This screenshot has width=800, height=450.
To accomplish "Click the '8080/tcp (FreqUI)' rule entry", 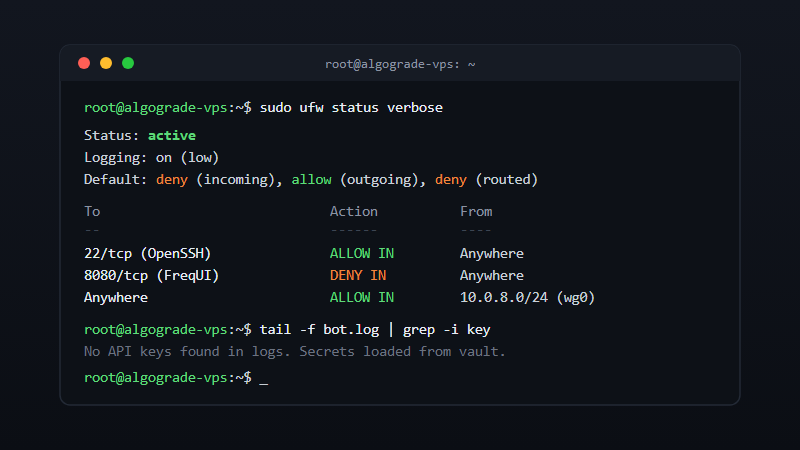I will tap(152, 276).
